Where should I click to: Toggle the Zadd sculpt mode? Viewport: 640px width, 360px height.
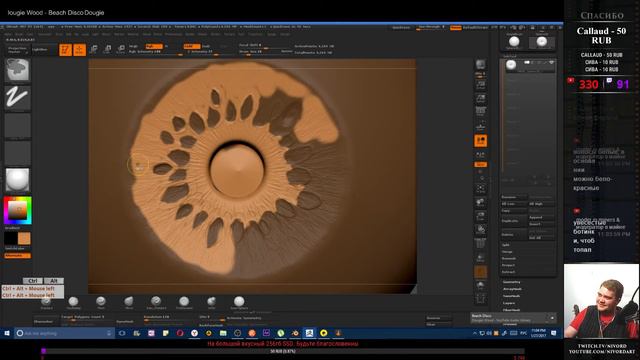click(191, 46)
